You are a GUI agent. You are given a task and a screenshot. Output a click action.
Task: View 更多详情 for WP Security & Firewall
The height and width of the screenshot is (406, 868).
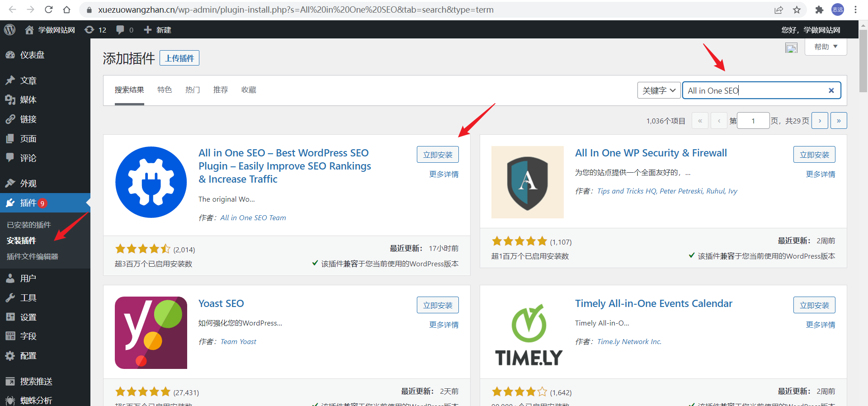point(821,174)
